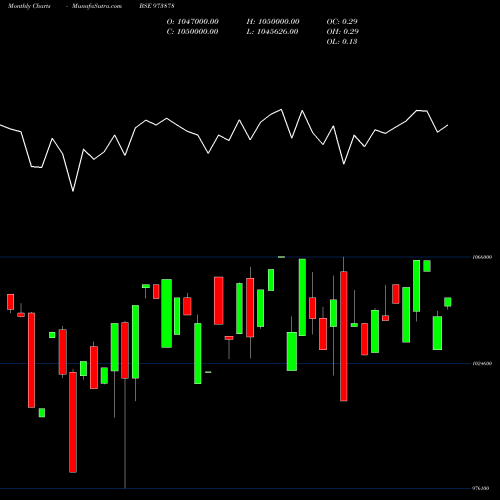Click the "MunafaSutra.com" label

(x=97, y=6)
